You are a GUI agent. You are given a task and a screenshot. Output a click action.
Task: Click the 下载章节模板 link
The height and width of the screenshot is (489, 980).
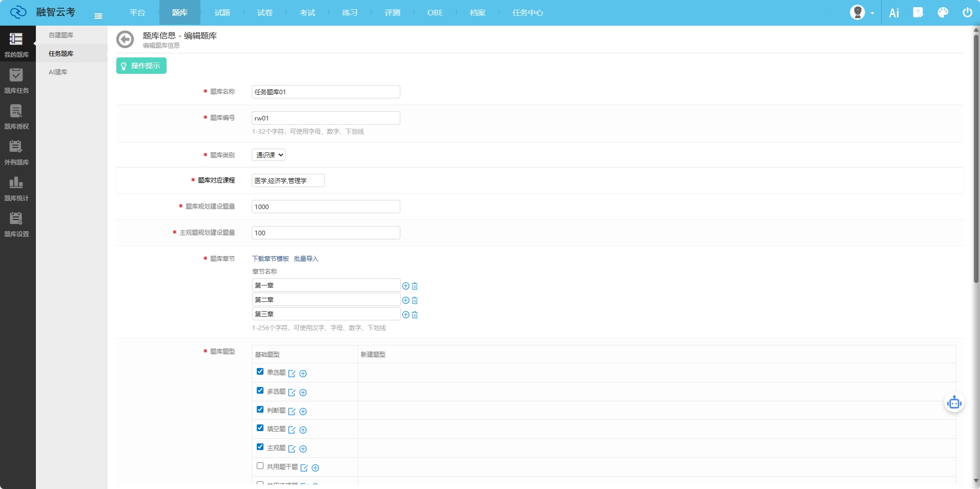point(270,259)
